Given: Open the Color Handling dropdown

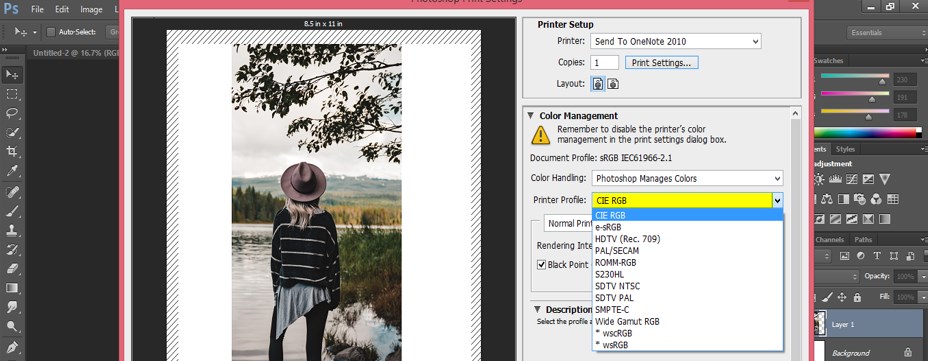Looking at the screenshot, I should [687, 178].
